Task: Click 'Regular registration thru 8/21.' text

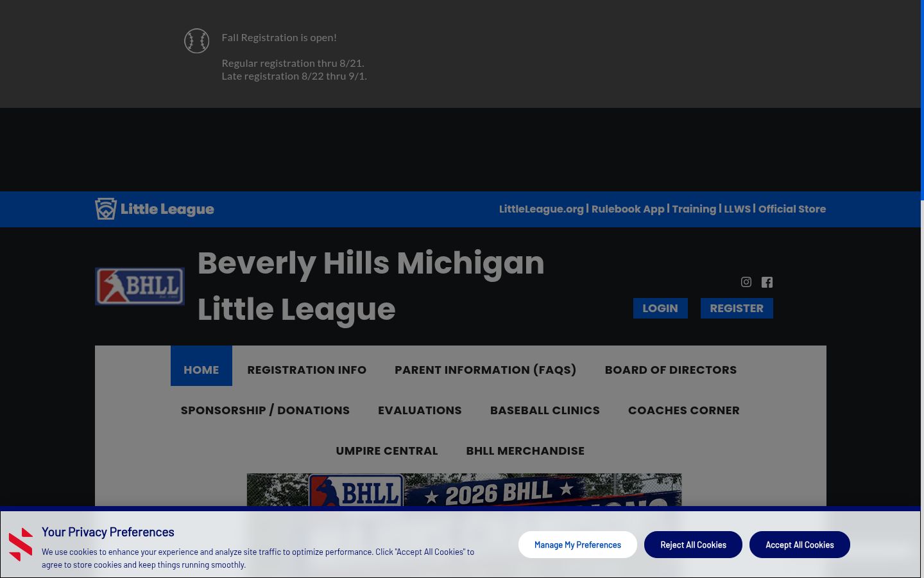Action: 293,63
